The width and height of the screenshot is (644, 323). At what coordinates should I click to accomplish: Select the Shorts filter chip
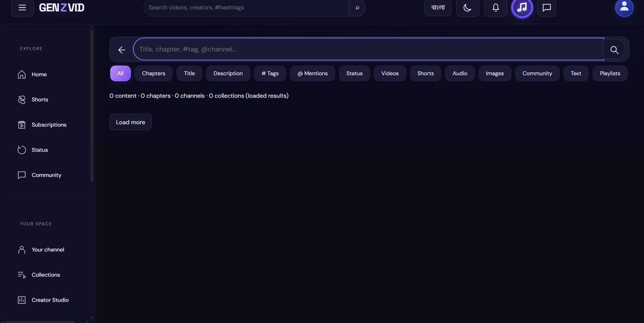[426, 73]
